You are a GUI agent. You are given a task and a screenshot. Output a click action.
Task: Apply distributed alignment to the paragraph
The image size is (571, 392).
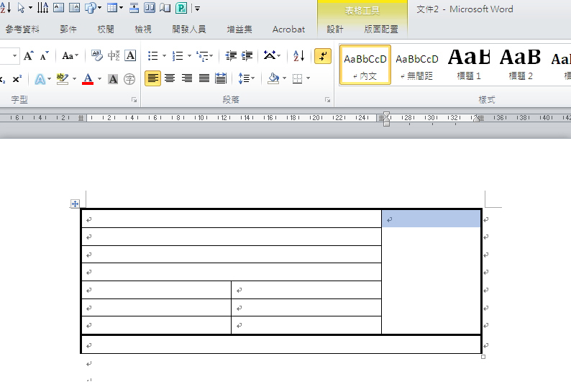[221, 78]
